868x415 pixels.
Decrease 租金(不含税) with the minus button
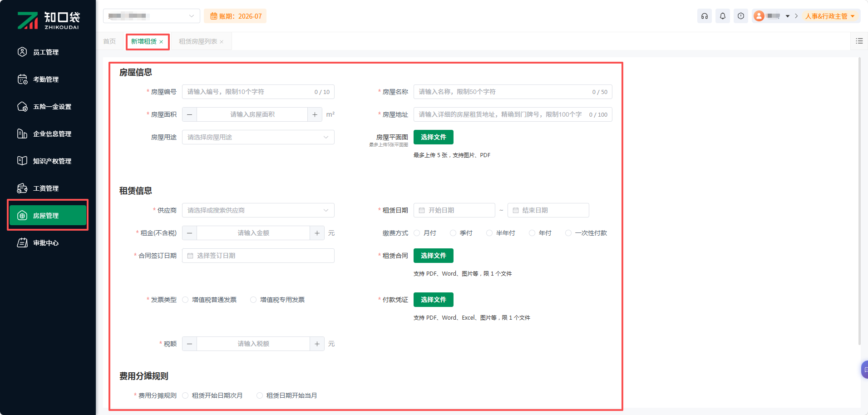pyautogui.click(x=189, y=233)
